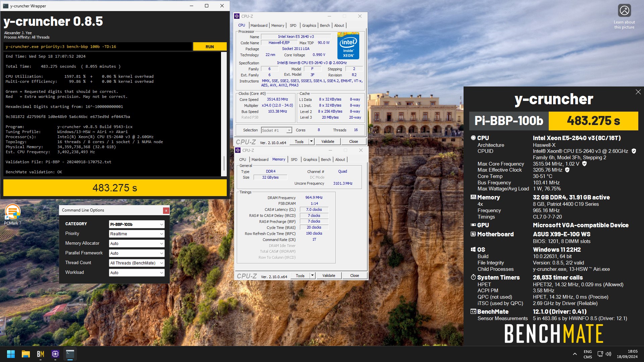Click shield icon beside Max Effective Clock
This screenshot has width=644, height=362.
point(567,170)
